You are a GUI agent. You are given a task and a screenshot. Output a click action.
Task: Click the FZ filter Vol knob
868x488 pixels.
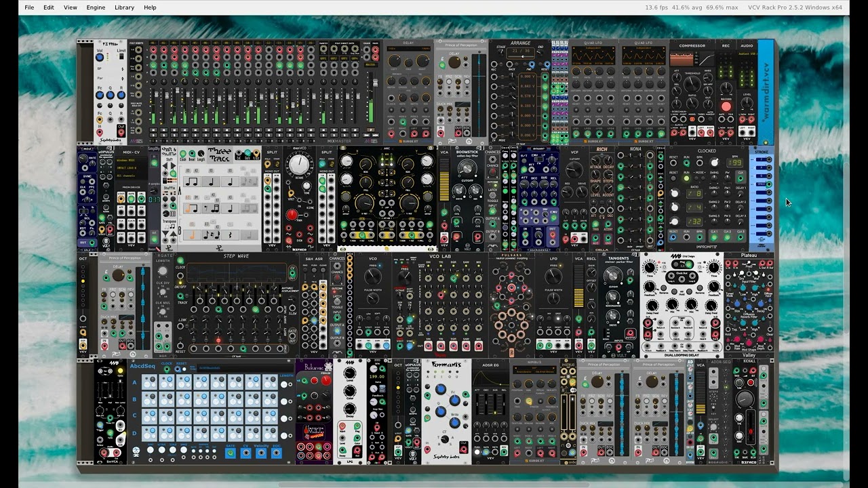(100, 58)
